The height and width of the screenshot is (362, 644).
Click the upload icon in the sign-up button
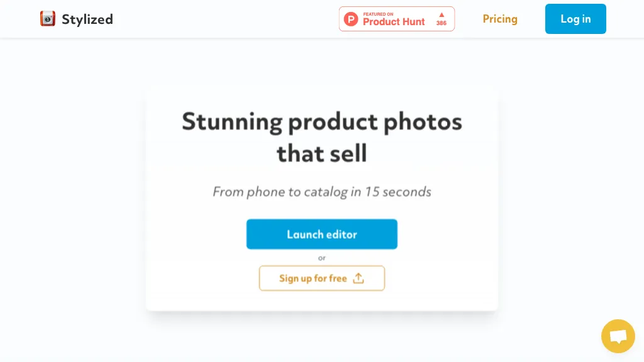click(358, 278)
